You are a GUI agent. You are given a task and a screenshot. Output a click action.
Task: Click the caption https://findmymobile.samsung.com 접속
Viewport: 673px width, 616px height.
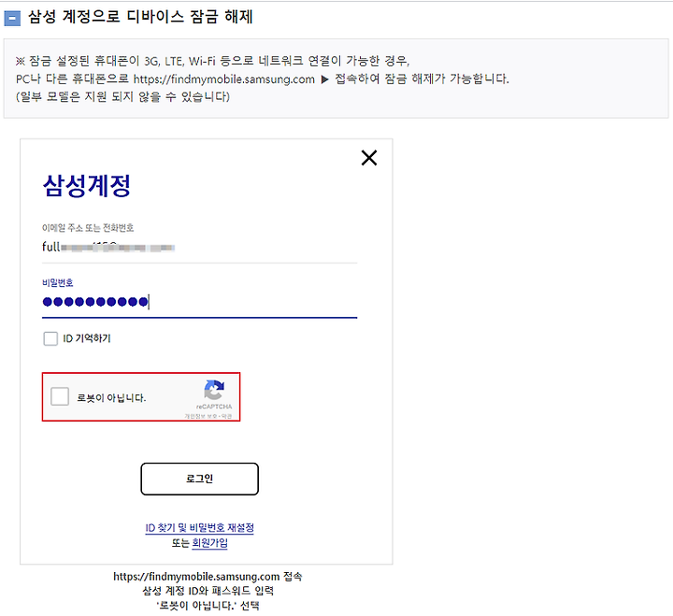click(208, 576)
